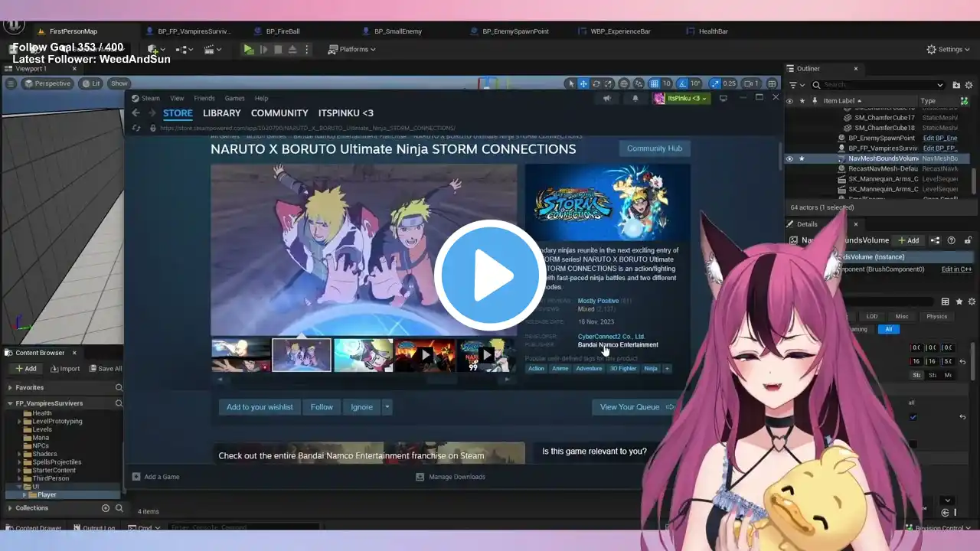Click Outliner add folder icon

(x=955, y=85)
